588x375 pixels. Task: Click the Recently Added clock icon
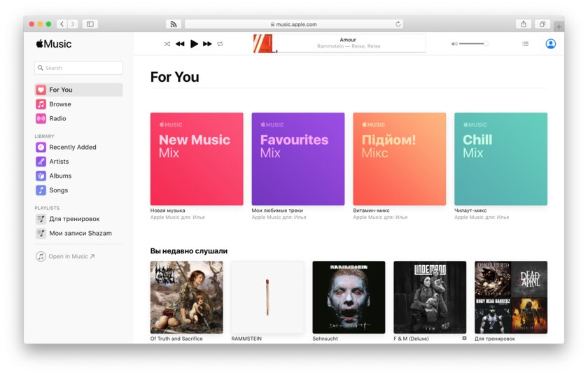coord(41,147)
